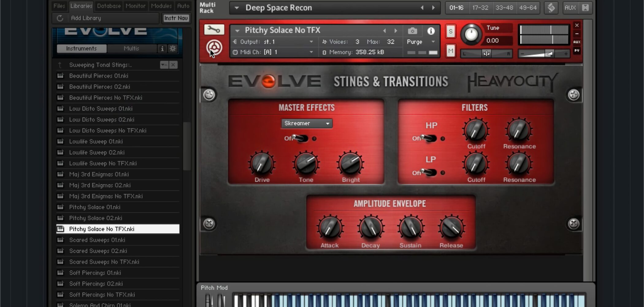Load previous instrument preset arrow

pyautogui.click(x=385, y=31)
